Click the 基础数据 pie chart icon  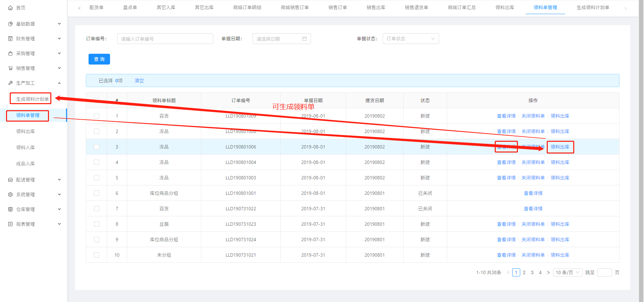point(10,24)
